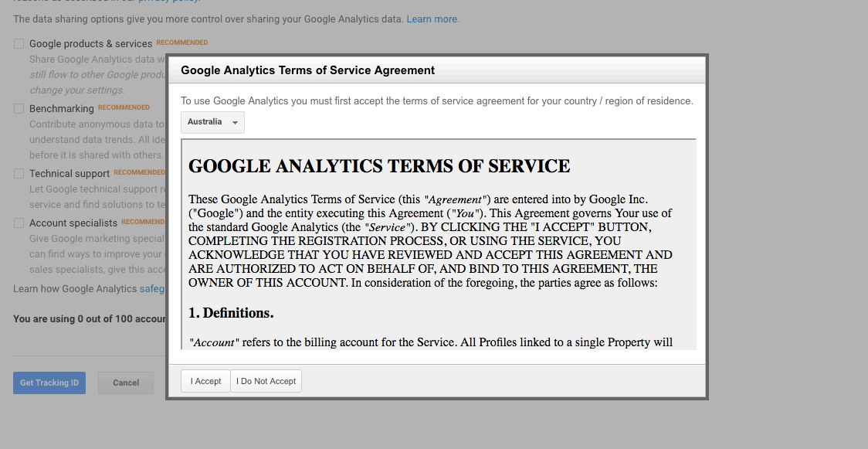Click the 'To use Google Analytics' instruction text
Viewport: 868px width, 449px height.
[x=437, y=101]
